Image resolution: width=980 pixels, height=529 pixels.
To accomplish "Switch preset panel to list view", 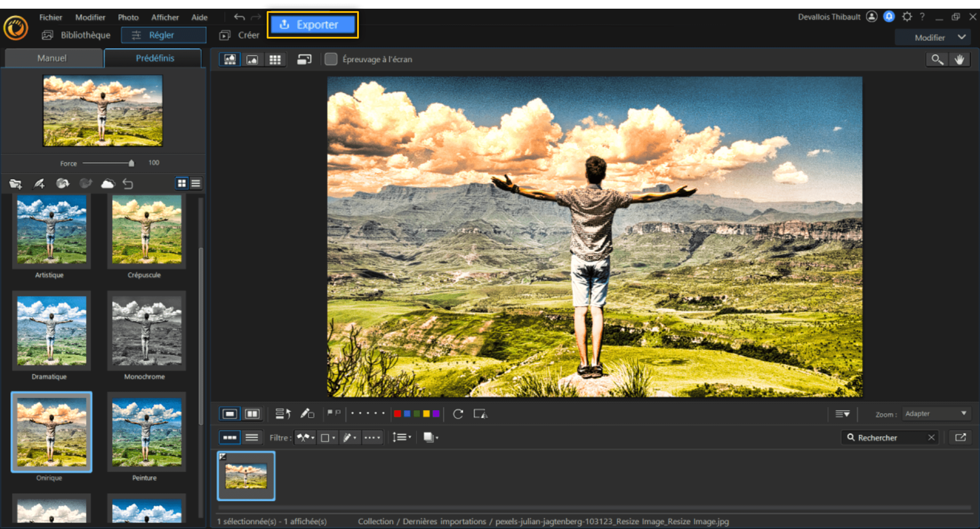I will pyautogui.click(x=196, y=183).
